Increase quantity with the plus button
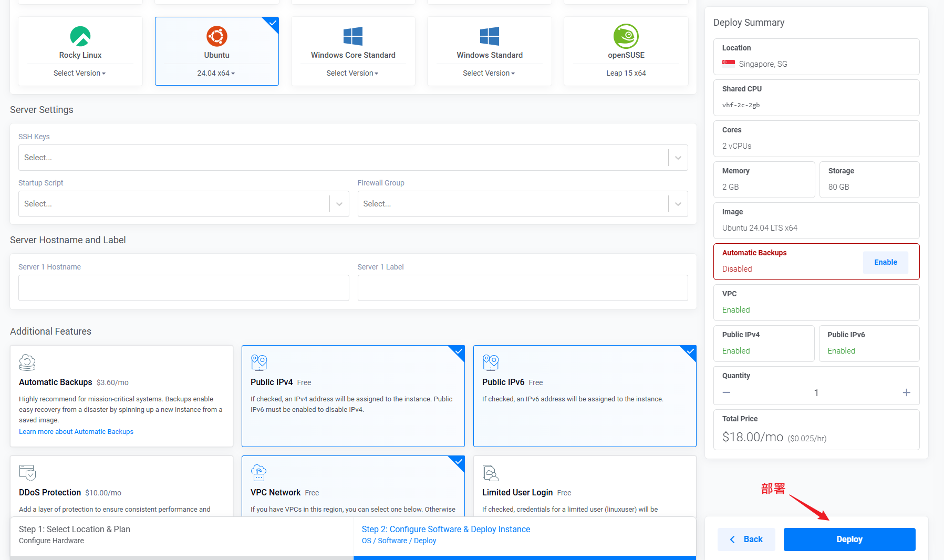This screenshot has width=944, height=560. (x=906, y=393)
